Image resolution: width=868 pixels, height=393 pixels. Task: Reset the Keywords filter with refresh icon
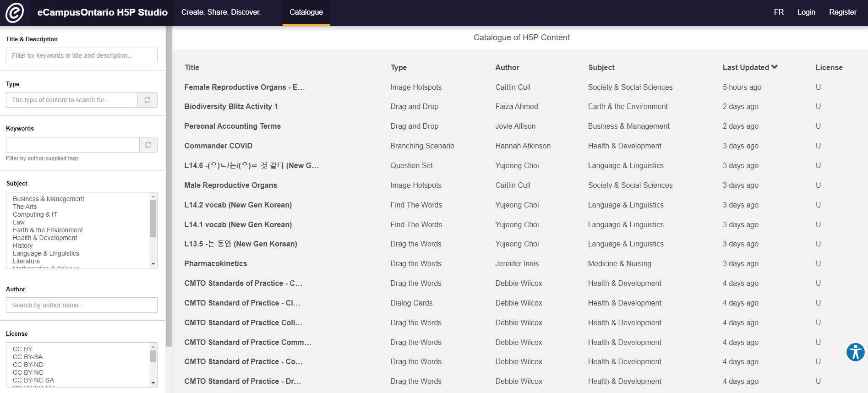(x=148, y=145)
